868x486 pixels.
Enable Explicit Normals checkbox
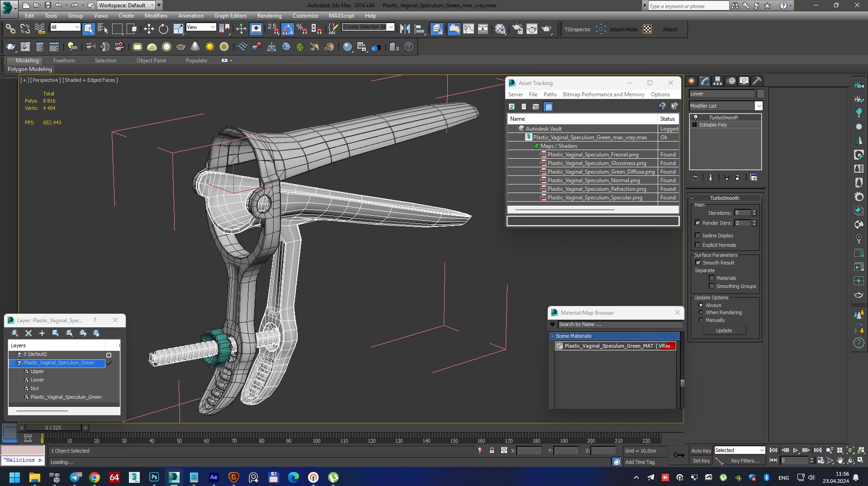tap(697, 245)
